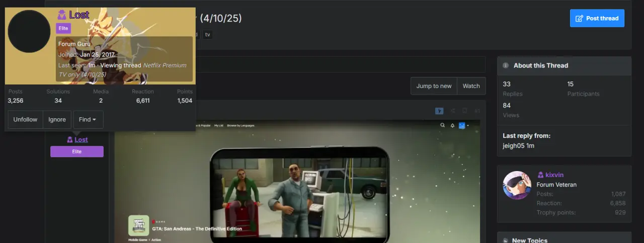Click the purple Elite badge in popup

63,29
